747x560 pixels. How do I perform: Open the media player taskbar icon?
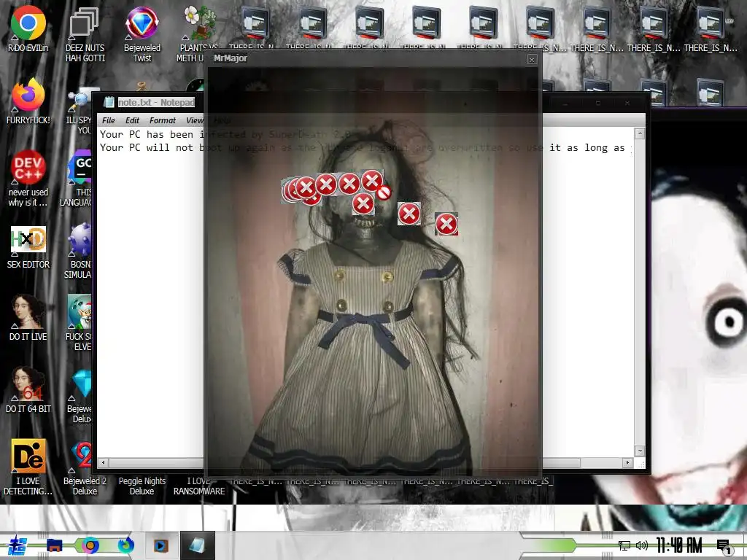pos(161,545)
